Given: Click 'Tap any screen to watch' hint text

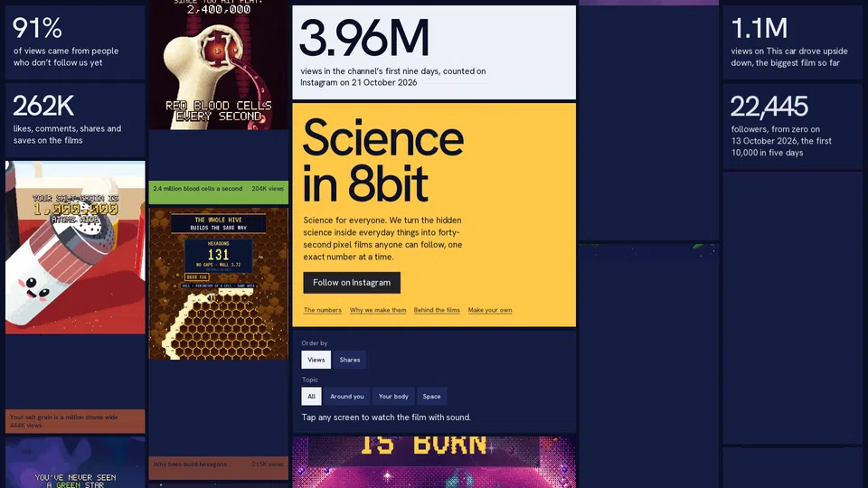Looking at the screenshot, I should pos(386,418).
